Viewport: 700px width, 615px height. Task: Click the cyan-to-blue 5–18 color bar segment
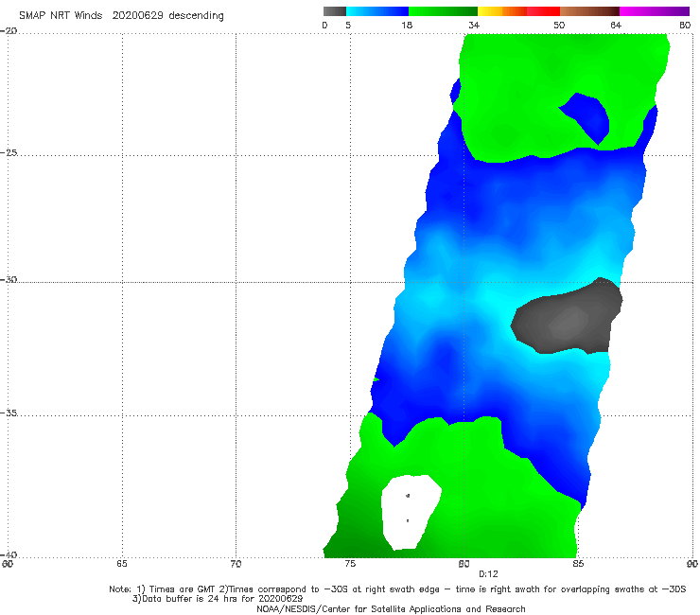377,11
